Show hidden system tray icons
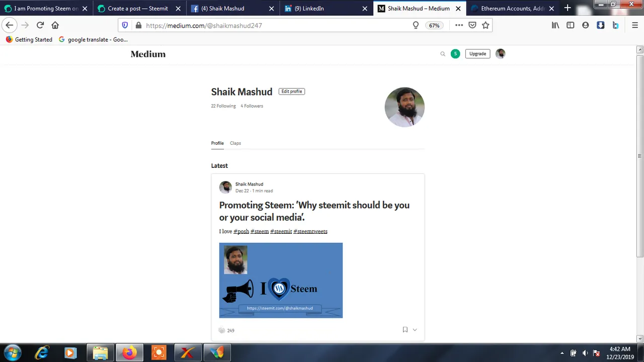 (x=562, y=353)
